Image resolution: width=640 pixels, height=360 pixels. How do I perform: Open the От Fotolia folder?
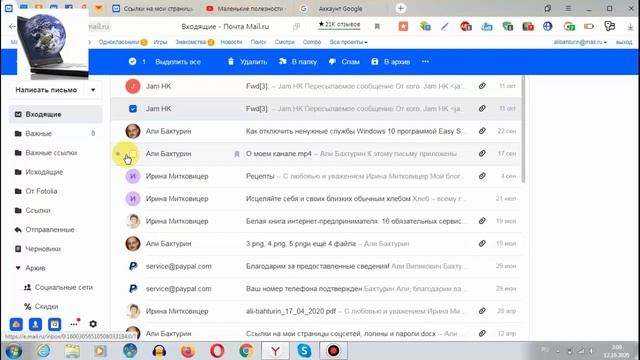click(x=56, y=191)
